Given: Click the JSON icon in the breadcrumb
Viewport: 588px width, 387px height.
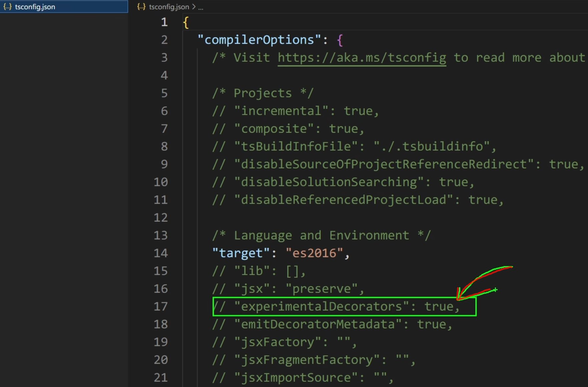Looking at the screenshot, I should click(141, 7).
